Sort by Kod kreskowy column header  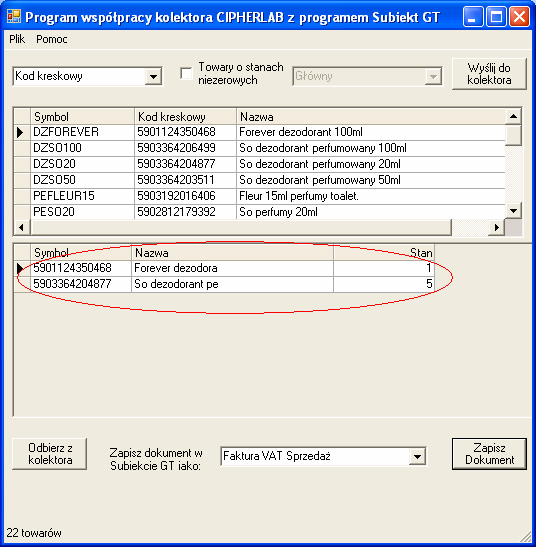pyautogui.click(x=185, y=116)
